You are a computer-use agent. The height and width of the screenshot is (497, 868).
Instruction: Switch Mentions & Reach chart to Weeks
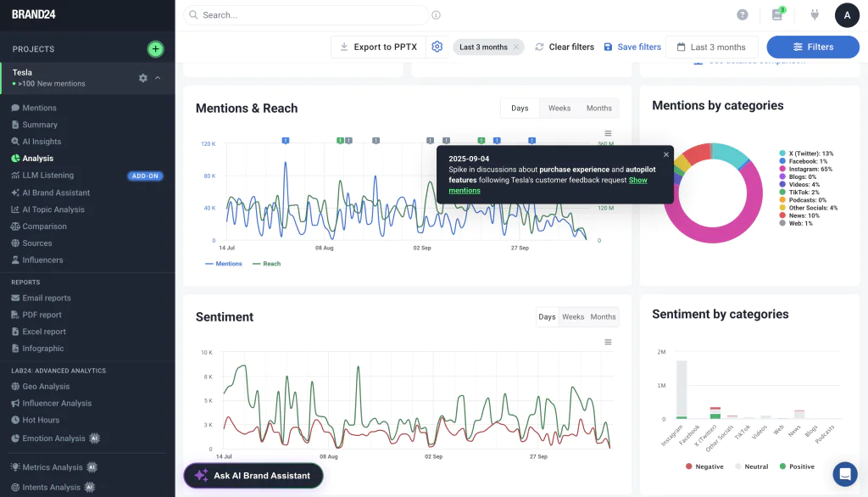point(559,109)
